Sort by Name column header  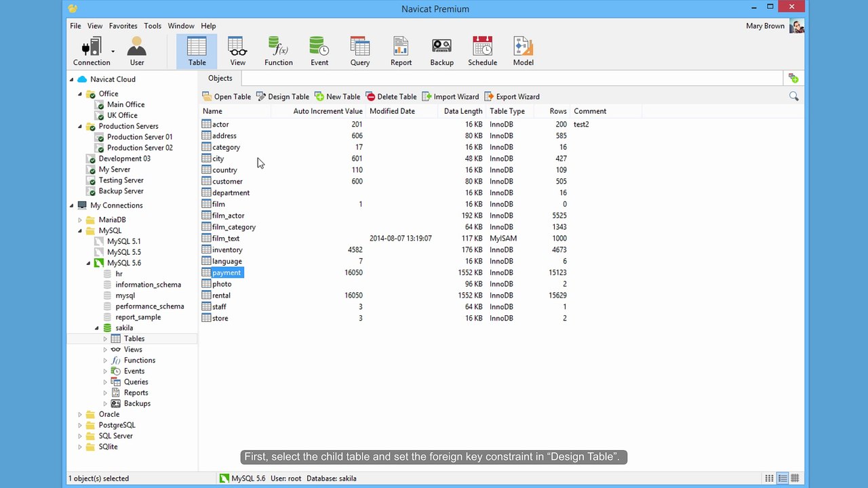[x=235, y=111]
